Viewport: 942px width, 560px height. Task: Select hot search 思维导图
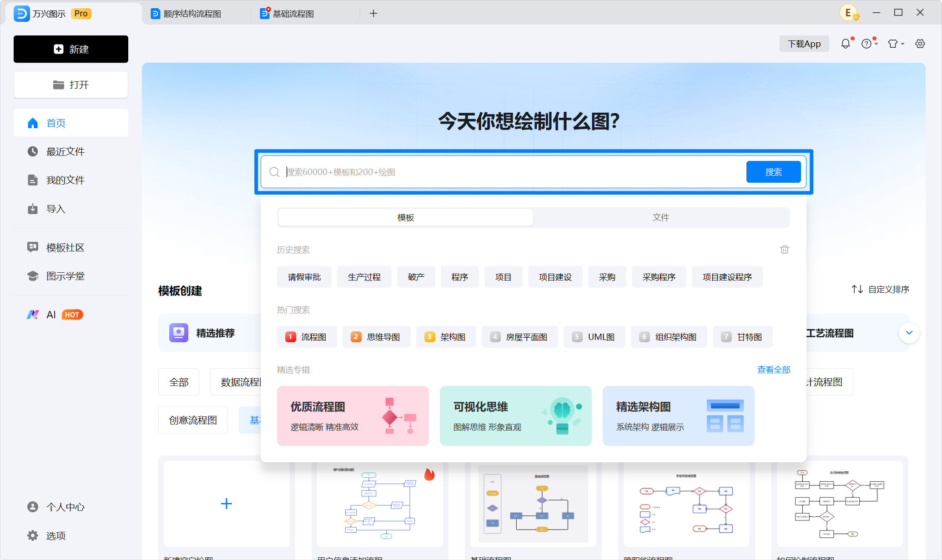point(377,337)
